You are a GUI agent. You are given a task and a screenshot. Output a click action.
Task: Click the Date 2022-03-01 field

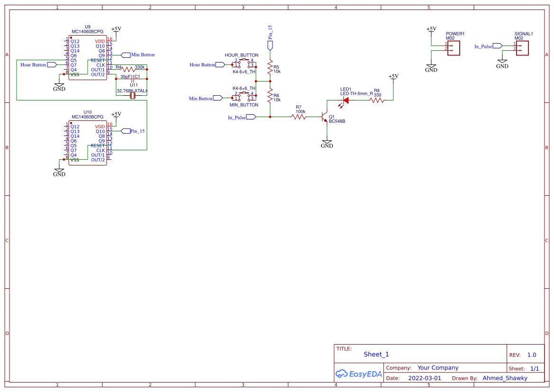pyautogui.click(x=426, y=378)
